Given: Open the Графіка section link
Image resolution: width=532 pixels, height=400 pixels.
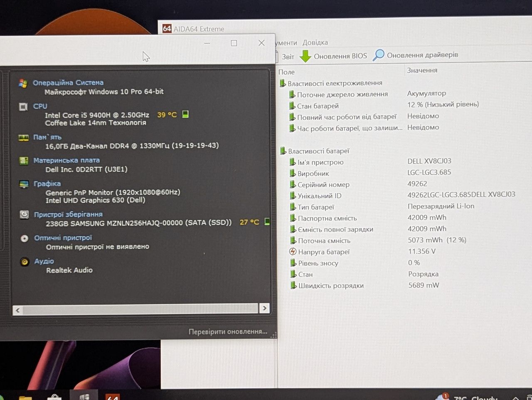Looking at the screenshot, I should coord(47,184).
